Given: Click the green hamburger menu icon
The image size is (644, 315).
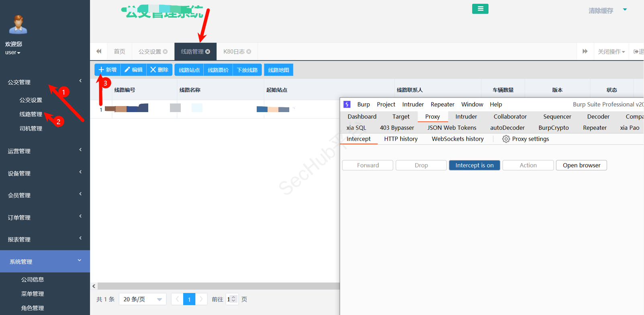Looking at the screenshot, I should (x=480, y=9).
